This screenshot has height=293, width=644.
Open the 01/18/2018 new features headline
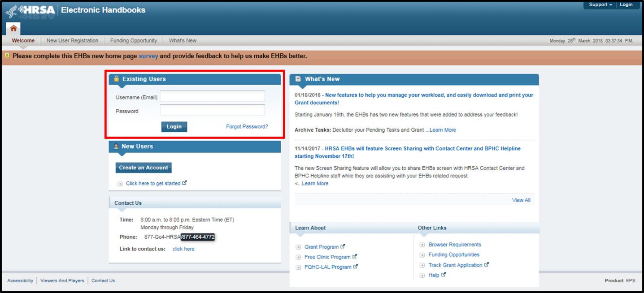coord(414,99)
